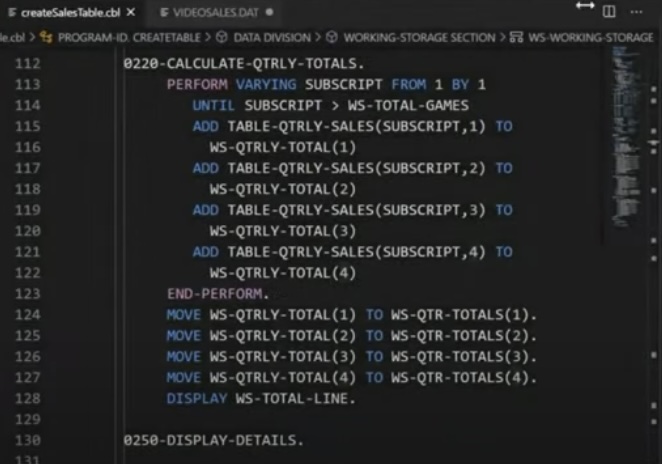The image size is (662, 464).
Task: Click WS-QTRLY-TOTAL(2) on line 118
Action: tap(283, 189)
